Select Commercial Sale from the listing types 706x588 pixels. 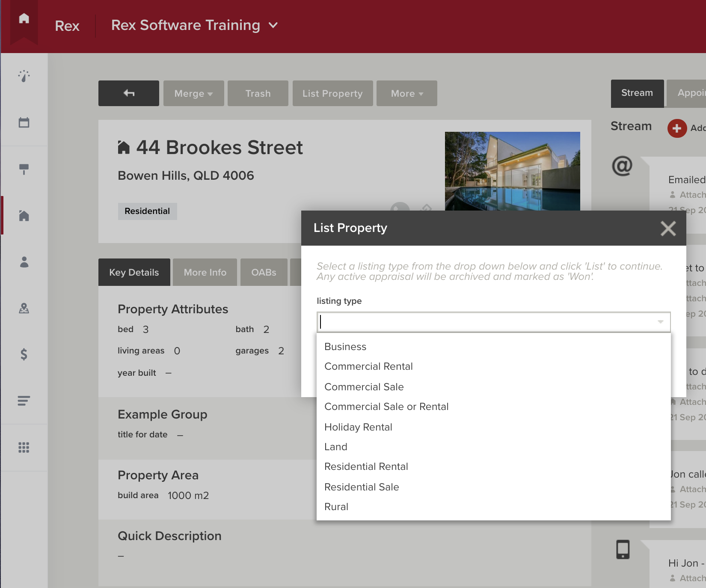[364, 386]
